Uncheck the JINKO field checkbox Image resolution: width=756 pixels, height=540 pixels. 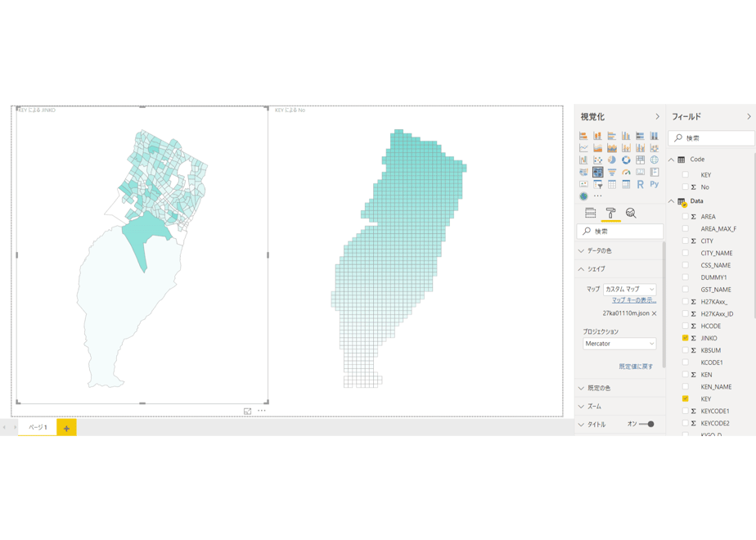click(685, 338)
